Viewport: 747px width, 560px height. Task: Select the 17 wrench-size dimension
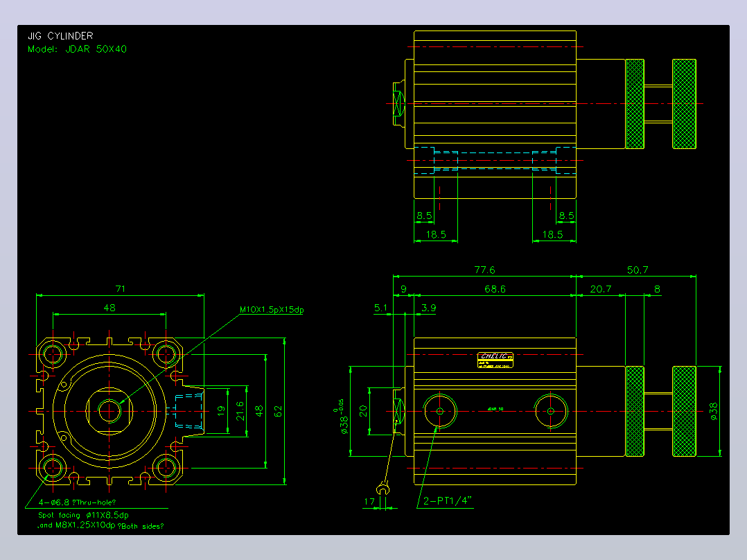point(369,502)
